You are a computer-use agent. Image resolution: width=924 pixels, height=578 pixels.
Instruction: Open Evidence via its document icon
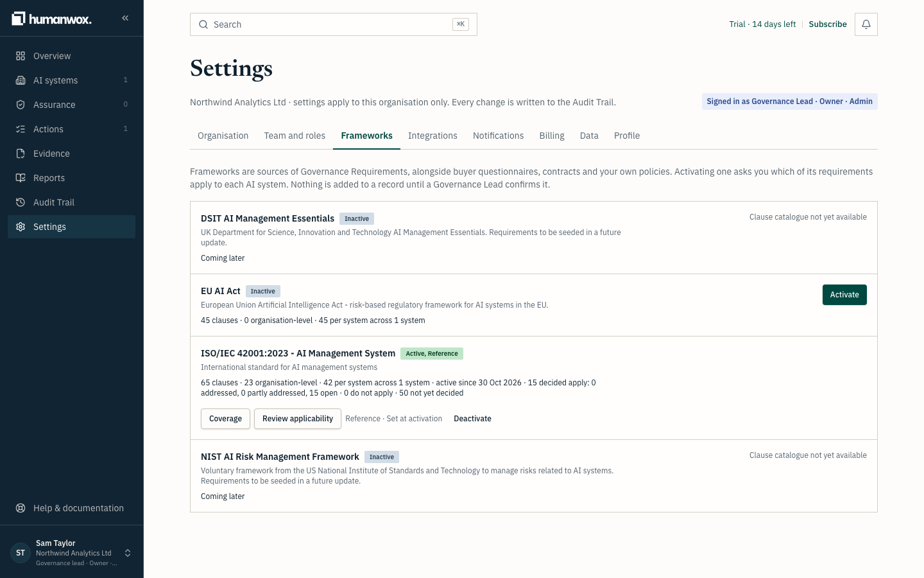tap(21, 153)
